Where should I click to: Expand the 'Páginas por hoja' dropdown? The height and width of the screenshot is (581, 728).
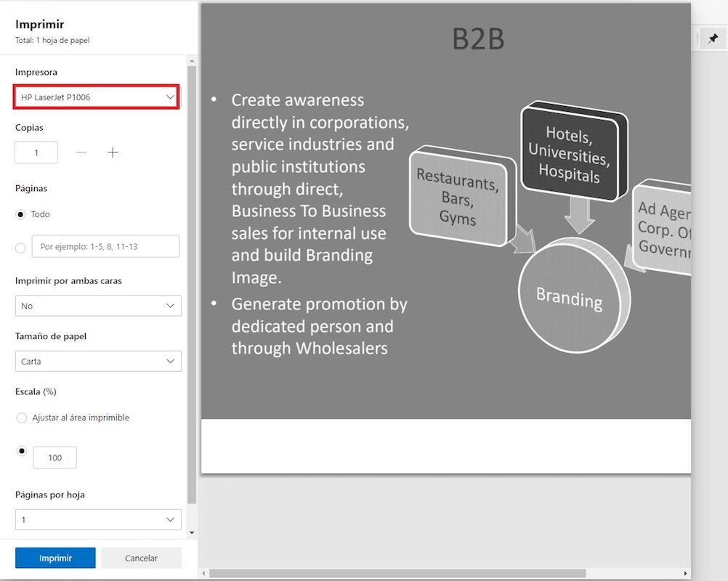pyautogui.click(x=98, y=520)
